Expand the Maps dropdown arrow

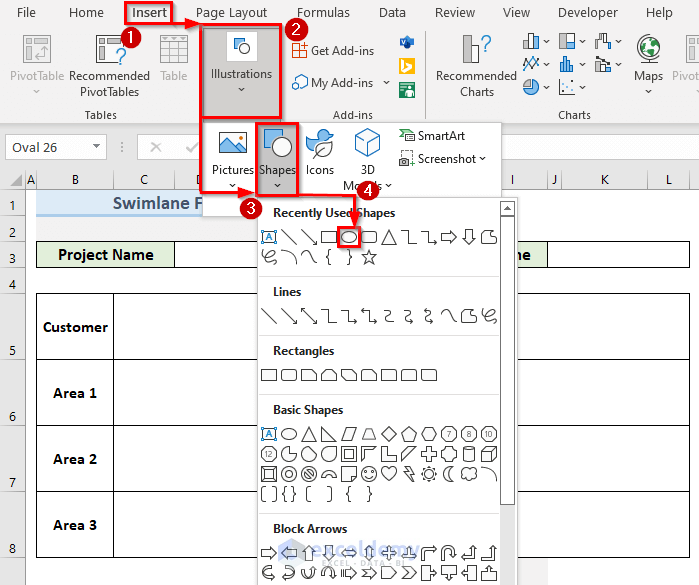pyautogui.click(x=649, y=91)
